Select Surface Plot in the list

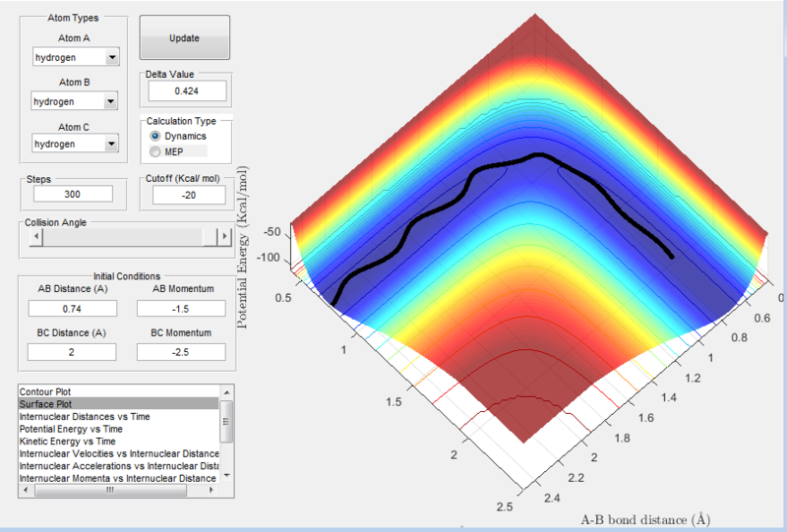tap(119, 404)
